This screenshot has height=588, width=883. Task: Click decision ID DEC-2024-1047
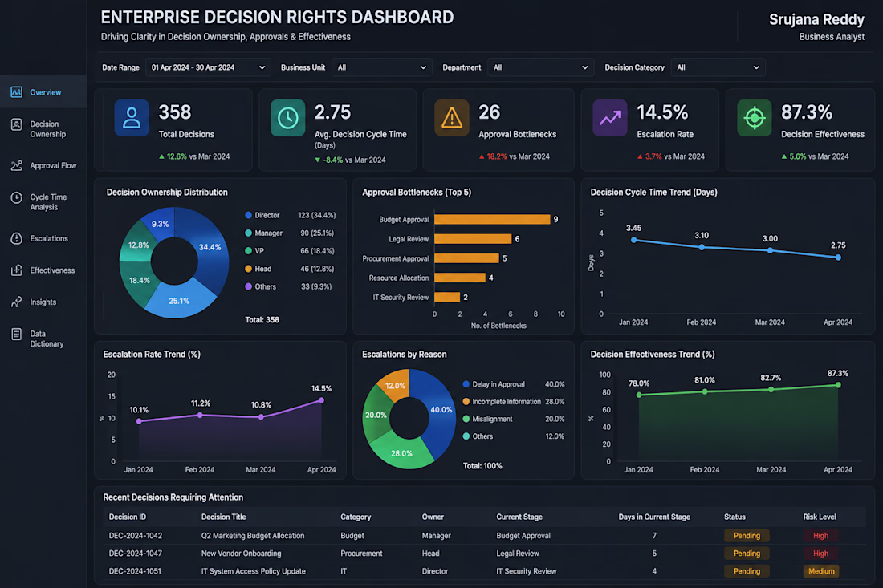coord(135,554)
